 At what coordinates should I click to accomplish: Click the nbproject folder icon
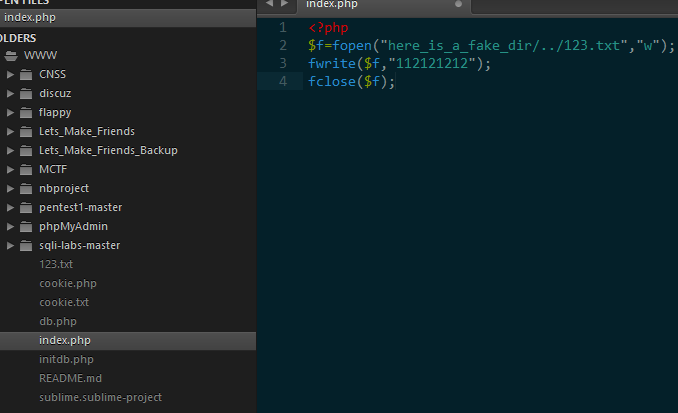(x=26, y=188)
